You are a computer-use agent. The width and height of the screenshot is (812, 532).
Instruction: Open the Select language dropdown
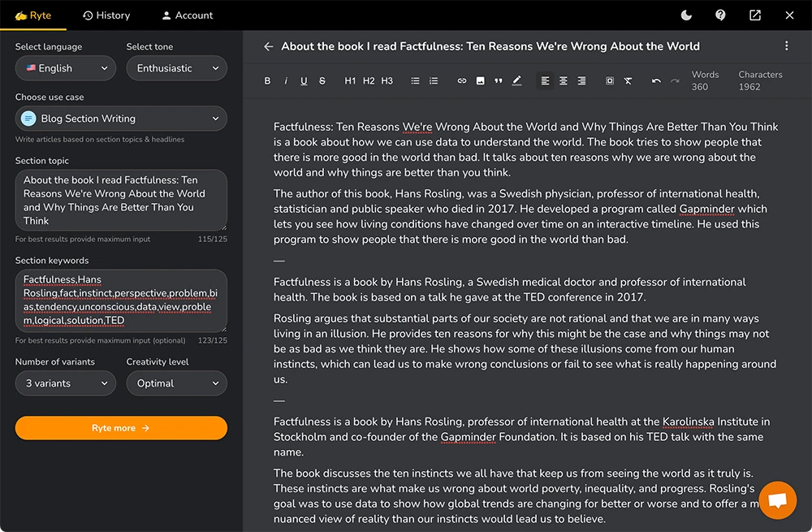point(65,68)
